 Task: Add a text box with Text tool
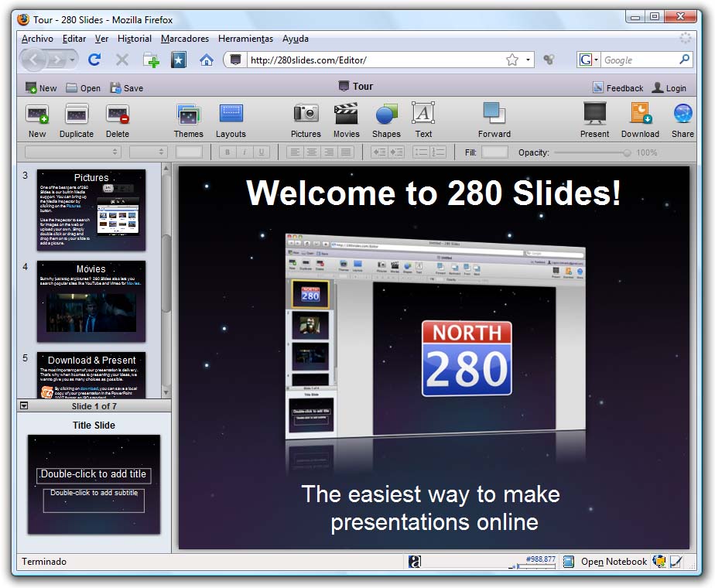pos(423,121)
